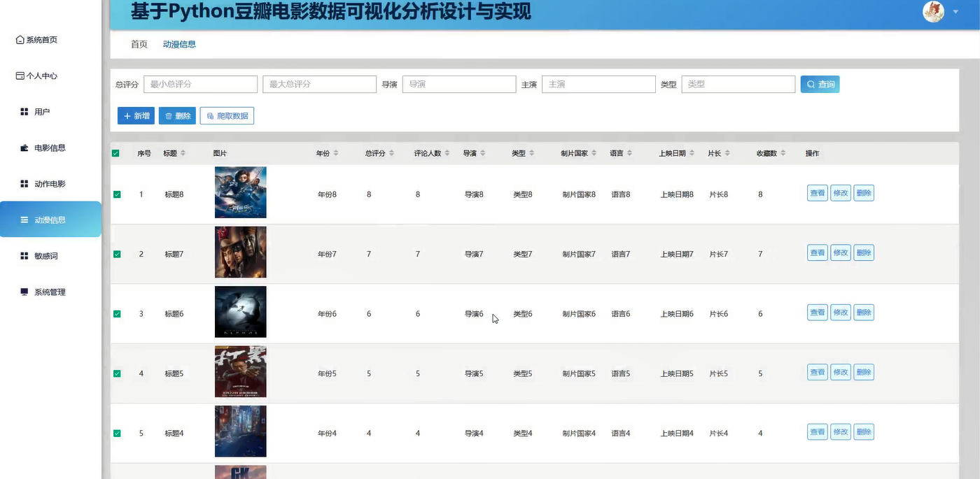Click the 爬取数据 crawl button
Viewport: 980px width, 479px height.
[x=227, y=116]
